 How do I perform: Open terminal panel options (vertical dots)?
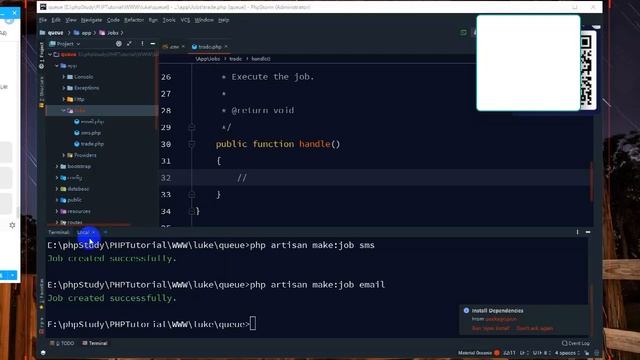pos(577,232)
